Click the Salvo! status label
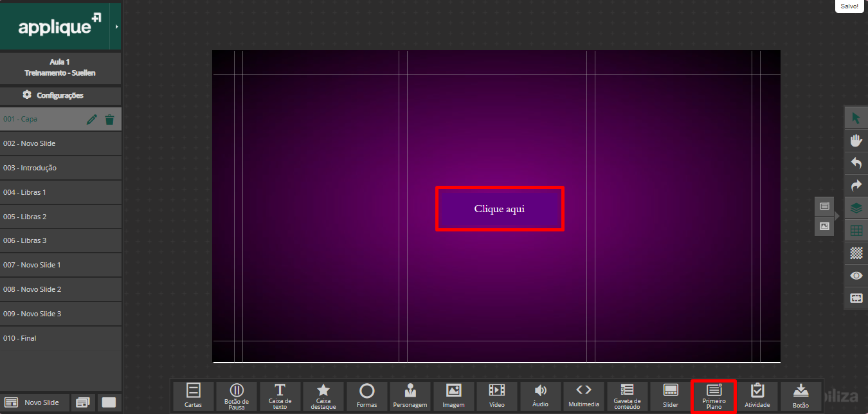The image size is (868, 414). point(849,6)
